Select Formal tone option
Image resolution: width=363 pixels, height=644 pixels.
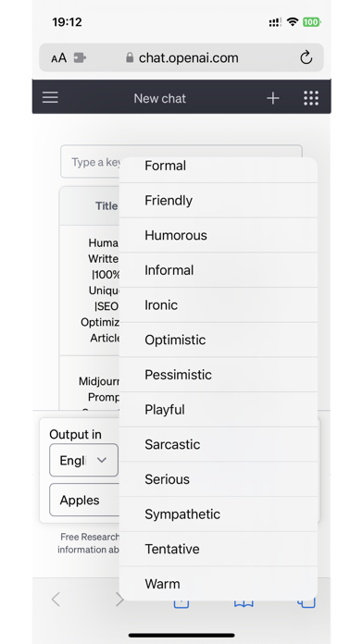219,168
